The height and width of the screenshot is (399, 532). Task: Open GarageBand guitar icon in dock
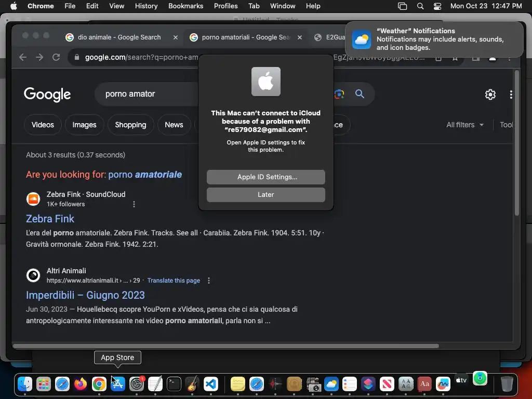click(x=192, y=384)
